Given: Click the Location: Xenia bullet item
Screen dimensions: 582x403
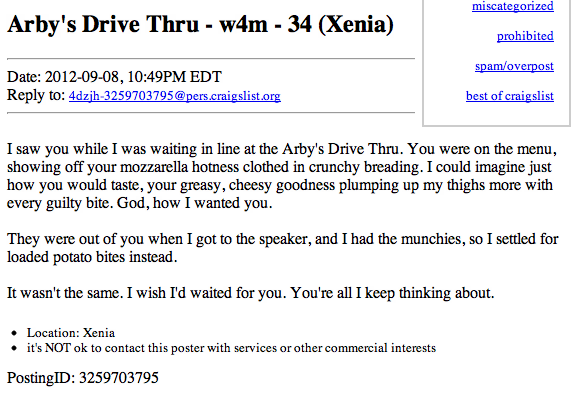Looking at the screenshot, I should [71, 333].
